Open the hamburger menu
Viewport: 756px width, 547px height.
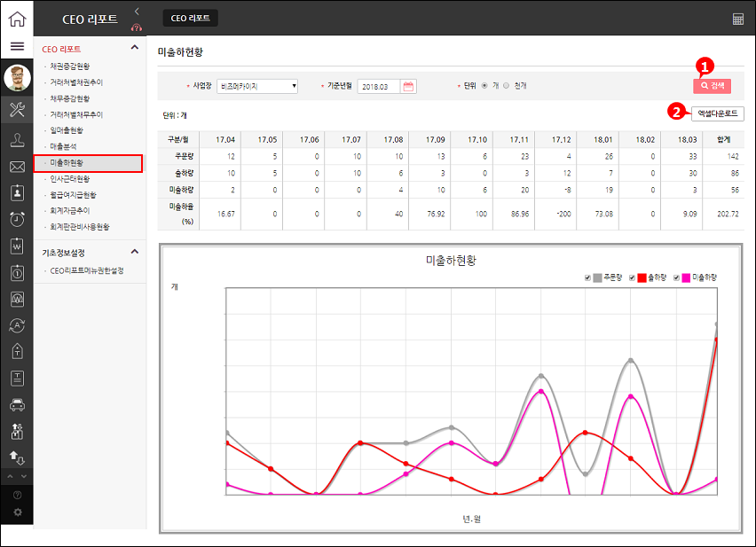pos(18,46)
